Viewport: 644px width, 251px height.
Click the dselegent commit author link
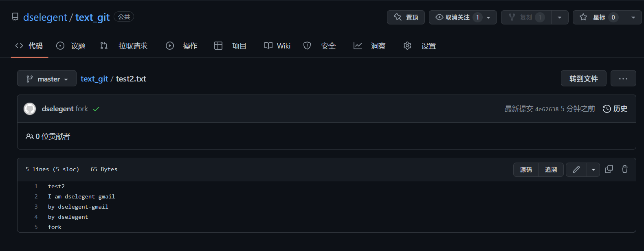[x=58, y=109]
